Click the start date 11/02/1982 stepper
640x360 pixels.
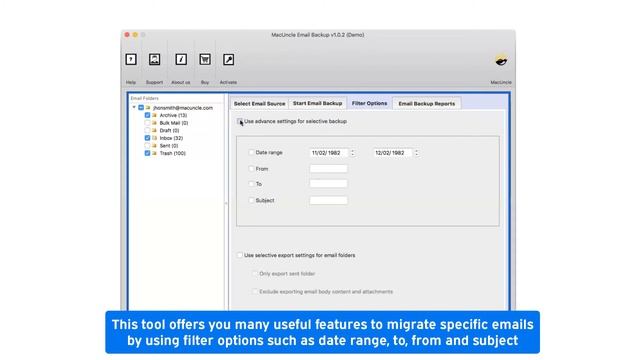click(x=353, y=153)
